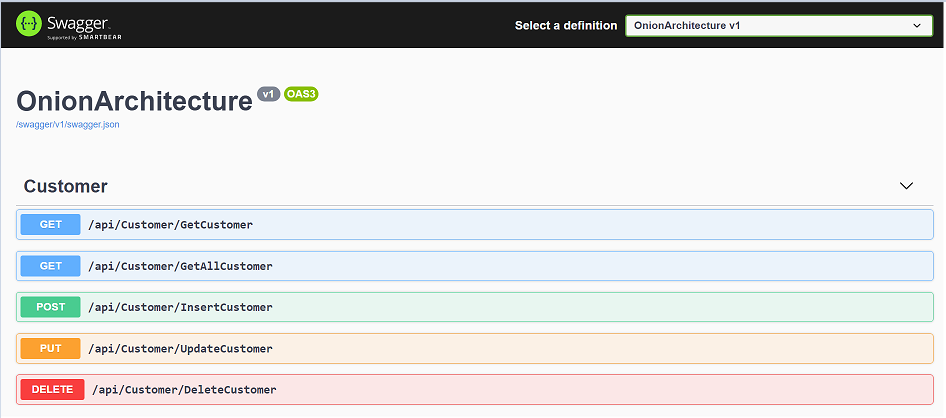Viewport: 946px width, 418px height.
Task: Click the green POST method badge
Action: (x=51, y=307)
